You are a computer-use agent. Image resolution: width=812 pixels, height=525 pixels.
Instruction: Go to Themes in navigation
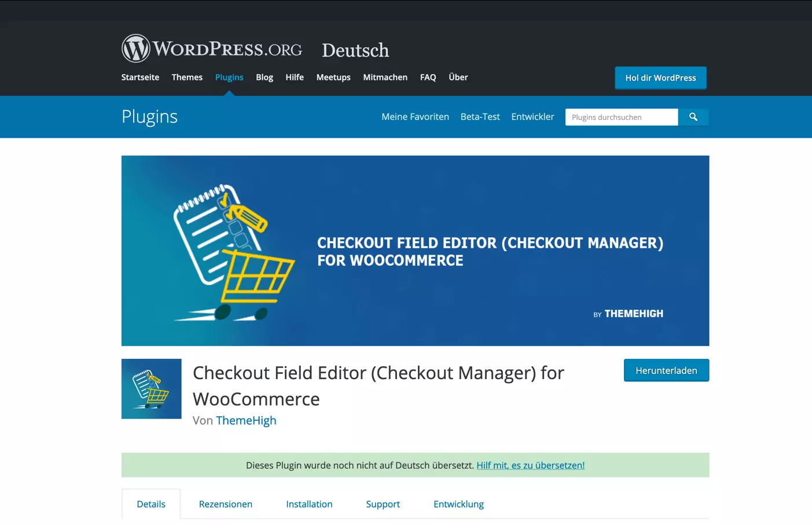[187, 78]
